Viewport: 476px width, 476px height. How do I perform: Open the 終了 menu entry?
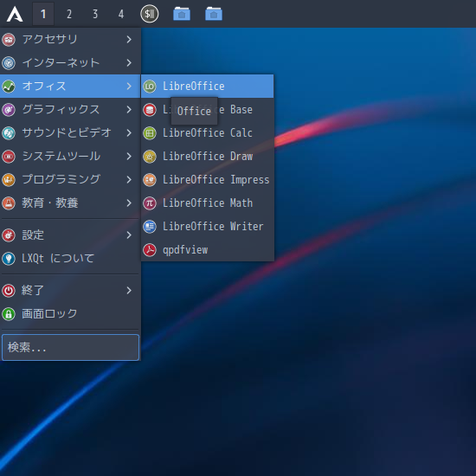tap(70, 291)
